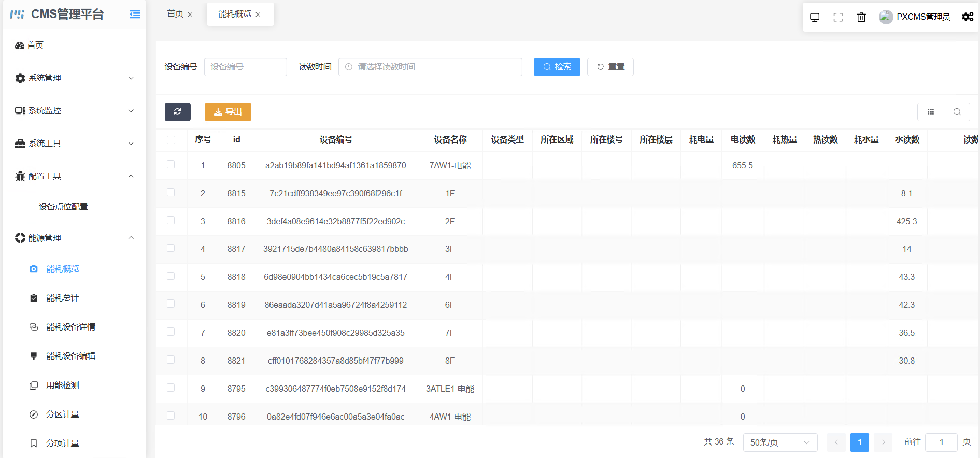Viewport: 980px width, 458px height.
Task: Toggle search panel with the magnifier icon
Action: click(x=957, y=112)
